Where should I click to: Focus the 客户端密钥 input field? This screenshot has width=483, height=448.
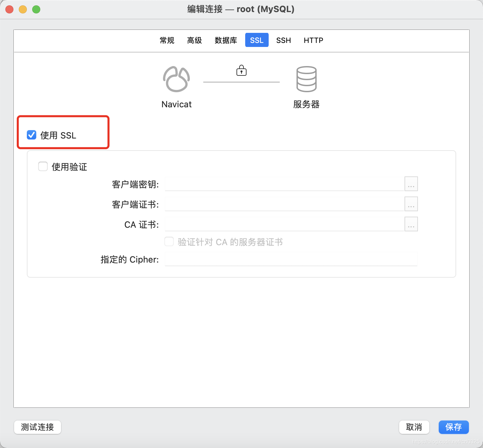point(284,184)
